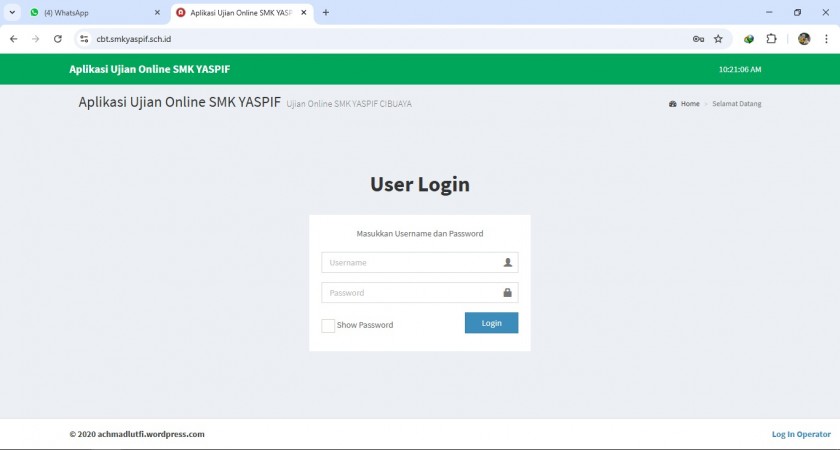This screenshot has height=450, width=840.
Task: Click the blue Login button
Action: 491,323
